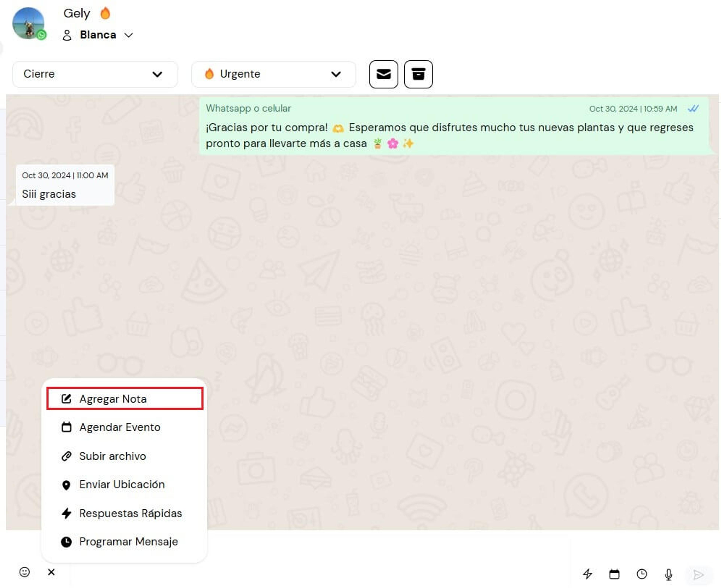Open the emoji picker smiley icon
The image size is (721, 588).
[24, 572]
